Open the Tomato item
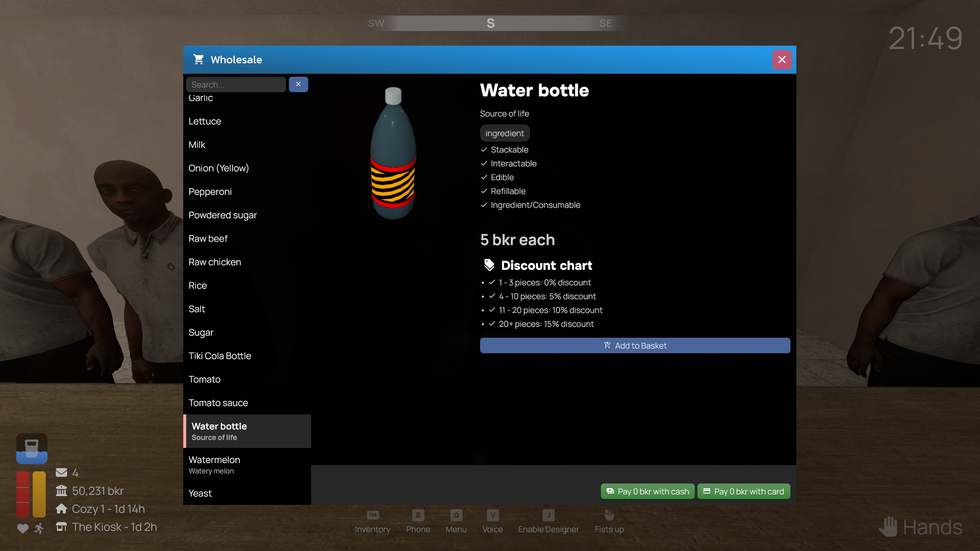This screenshot has width=980, height=551. click(247, 379)
